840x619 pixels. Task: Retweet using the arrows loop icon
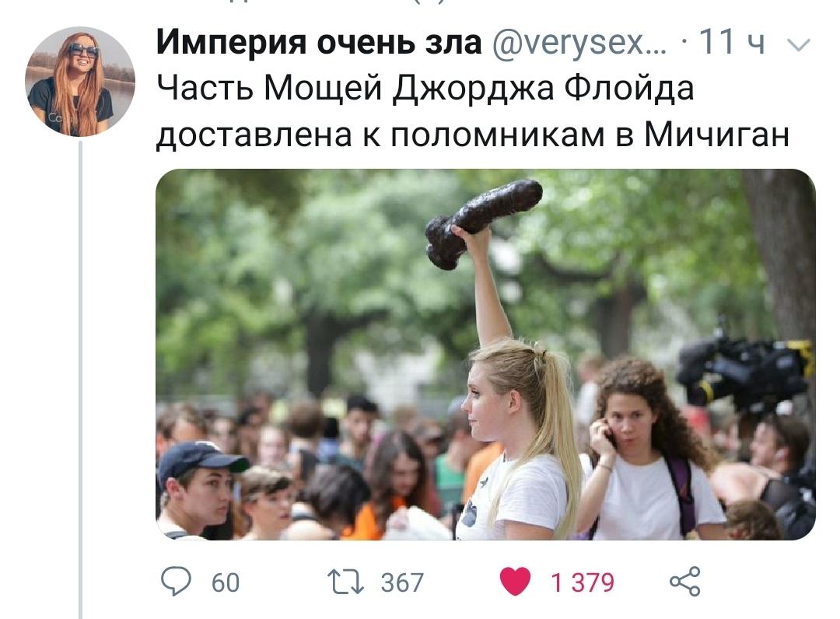pyautogui.click(x=345, y=582)
